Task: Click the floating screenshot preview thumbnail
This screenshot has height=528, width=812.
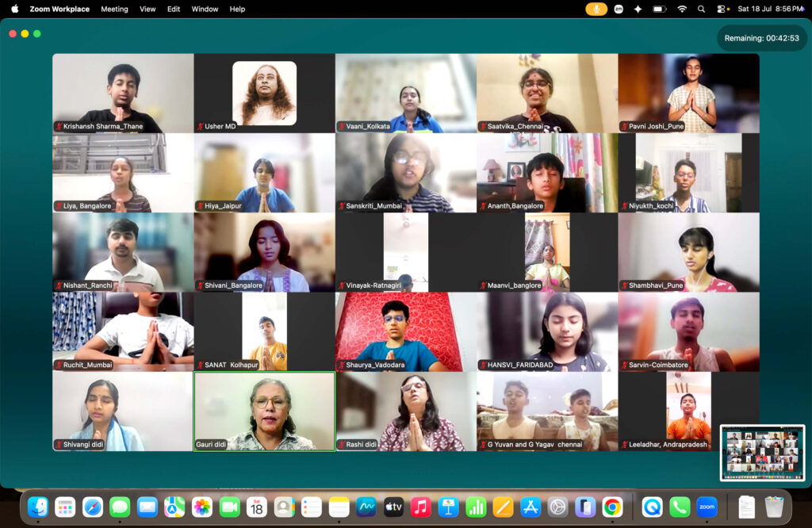Action: click(762, 453)
